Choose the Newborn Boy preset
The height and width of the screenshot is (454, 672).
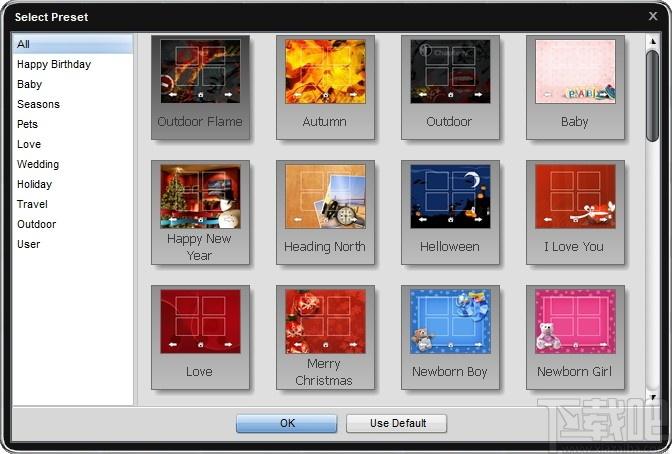click(x=450, y=337)
